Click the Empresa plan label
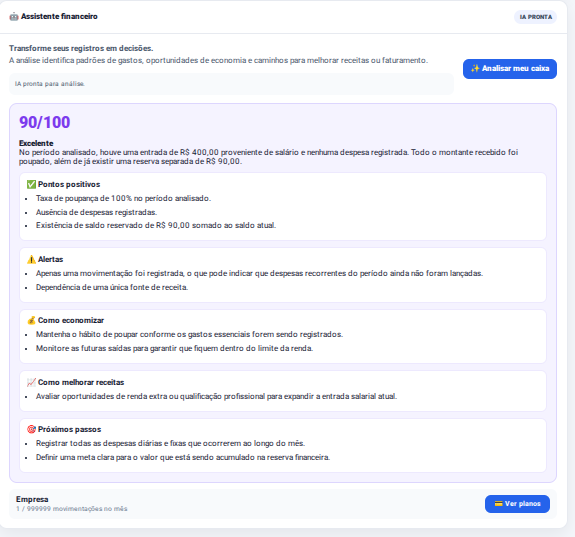575x537 pixels. coord(32,499)
